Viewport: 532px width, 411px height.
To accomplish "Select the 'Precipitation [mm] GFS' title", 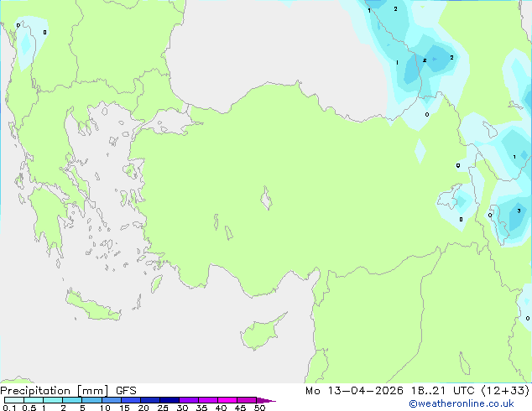I will tap(68, 391).
